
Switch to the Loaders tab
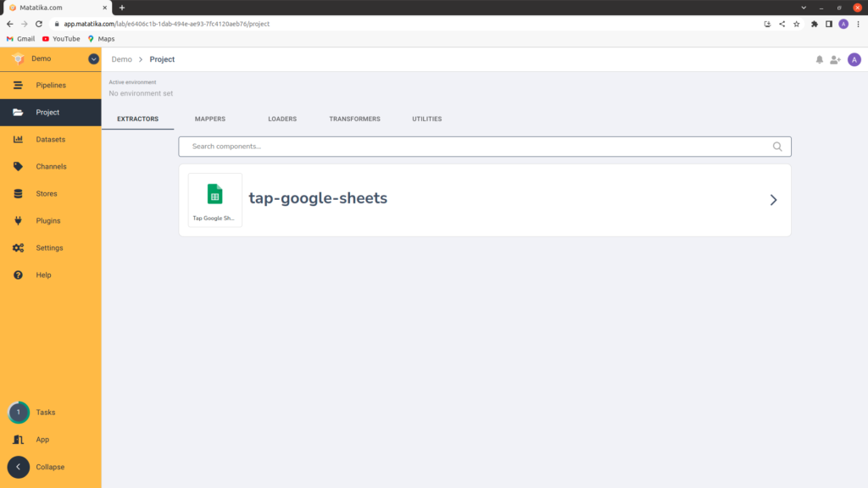tap(282, 119)
